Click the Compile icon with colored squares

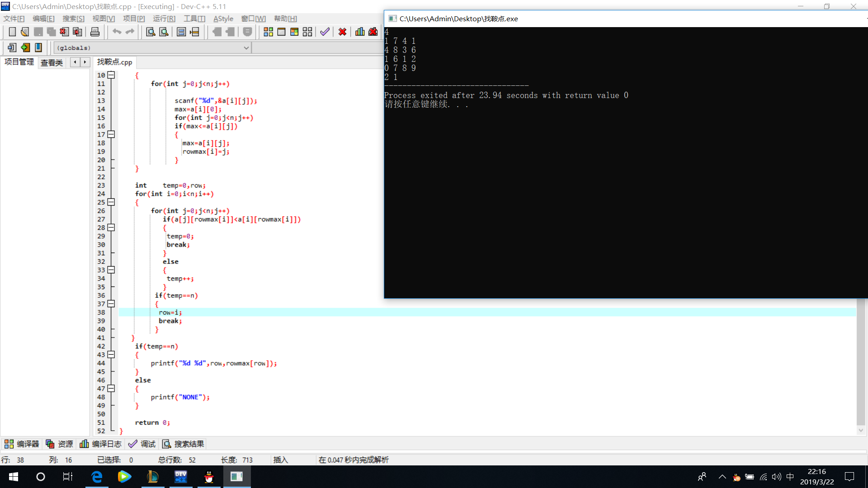point(268,32)
